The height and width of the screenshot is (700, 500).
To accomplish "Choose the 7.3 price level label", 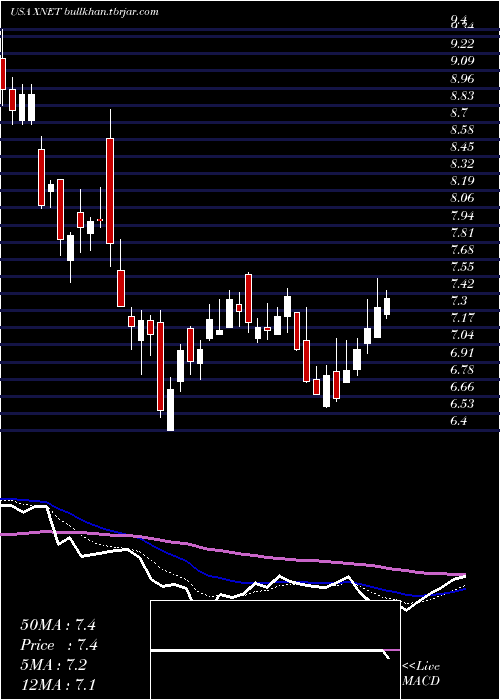I will (x=459, y=301).
